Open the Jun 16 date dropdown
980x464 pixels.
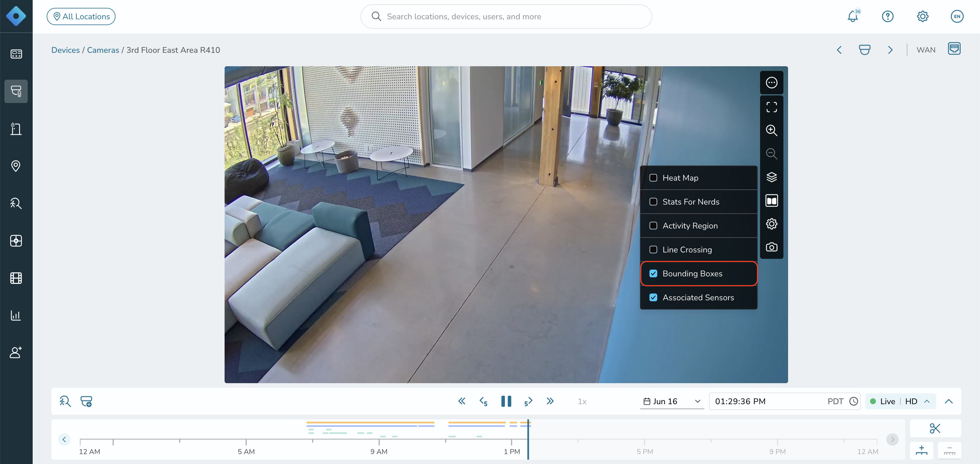click(672, 401)
